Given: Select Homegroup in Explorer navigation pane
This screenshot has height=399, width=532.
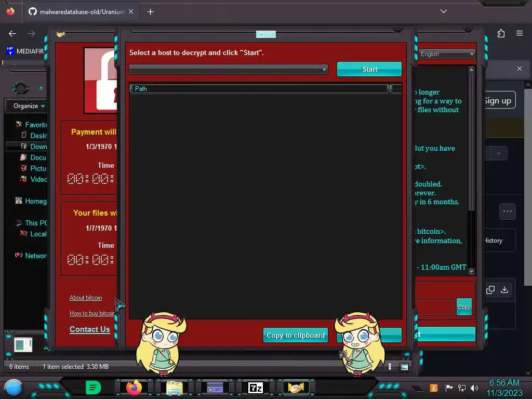Looking at the screenshot, I should click(x=31, y=201).
